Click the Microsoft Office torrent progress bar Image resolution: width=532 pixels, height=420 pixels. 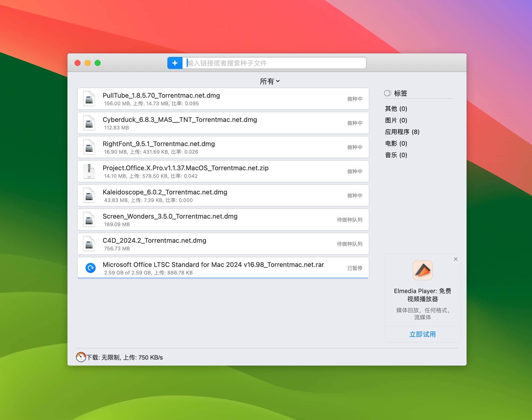[x=223, y=278]
